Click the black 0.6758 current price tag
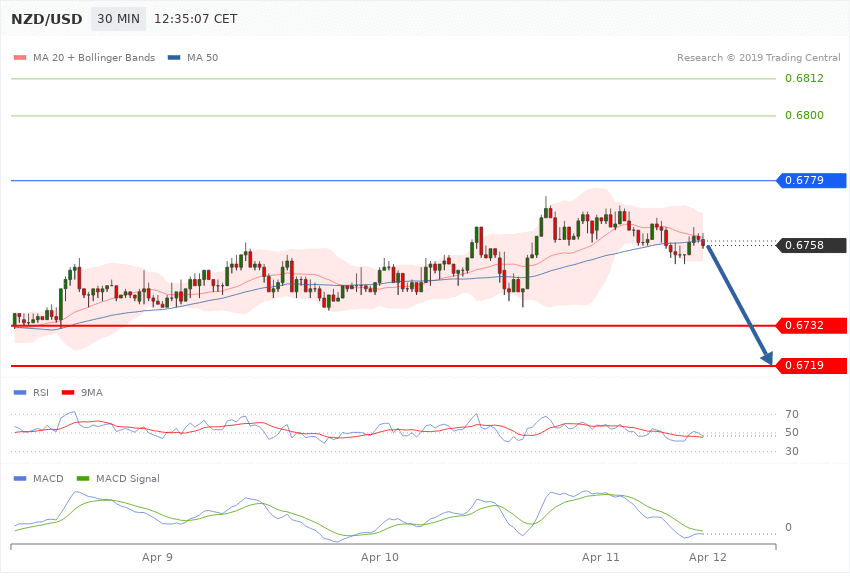Viewport: 850px width, 576px height. coord(811,245)
